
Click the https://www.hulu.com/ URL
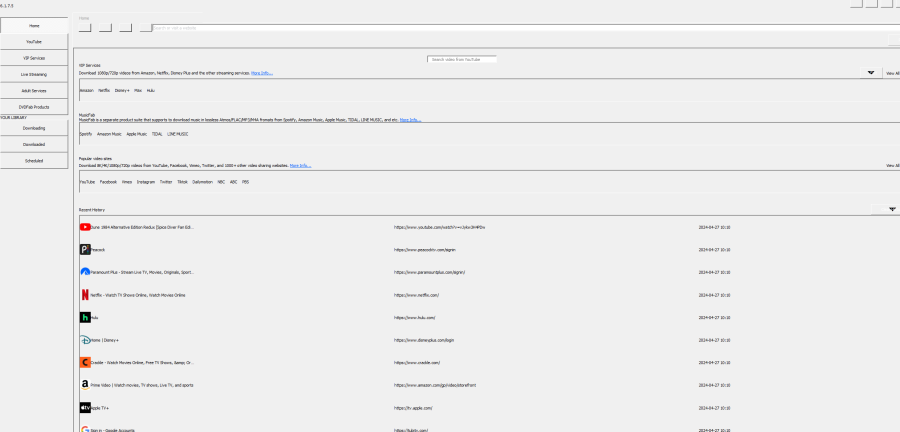coord(414,317)
